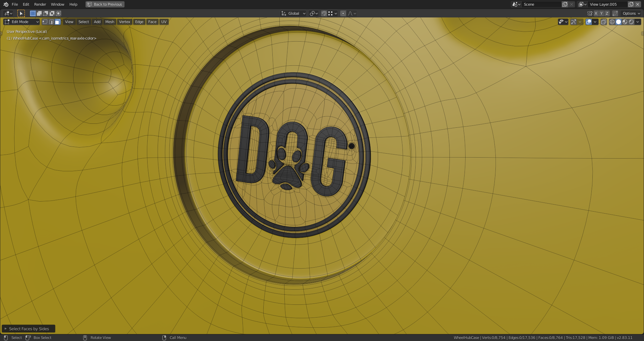The width and height of the screenshot is (644, 341).
Task: Switch to solid shading
Action: pos(619,22)
